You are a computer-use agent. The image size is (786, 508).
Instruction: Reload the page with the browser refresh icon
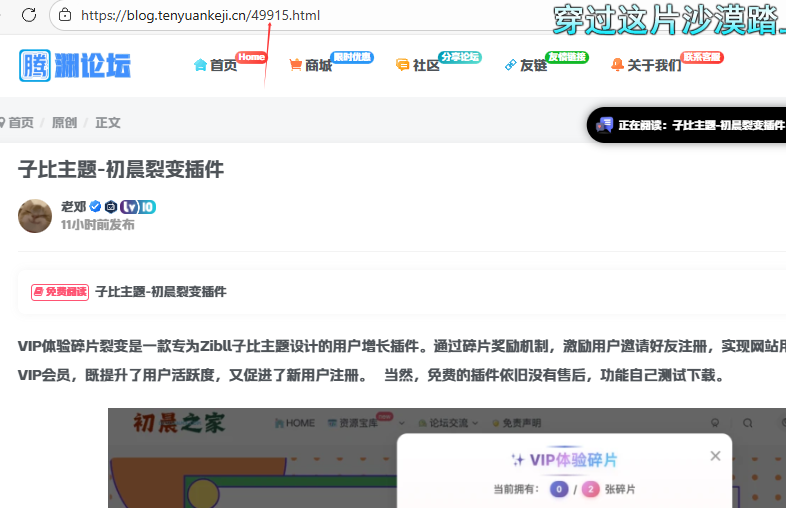pos(29,15)
